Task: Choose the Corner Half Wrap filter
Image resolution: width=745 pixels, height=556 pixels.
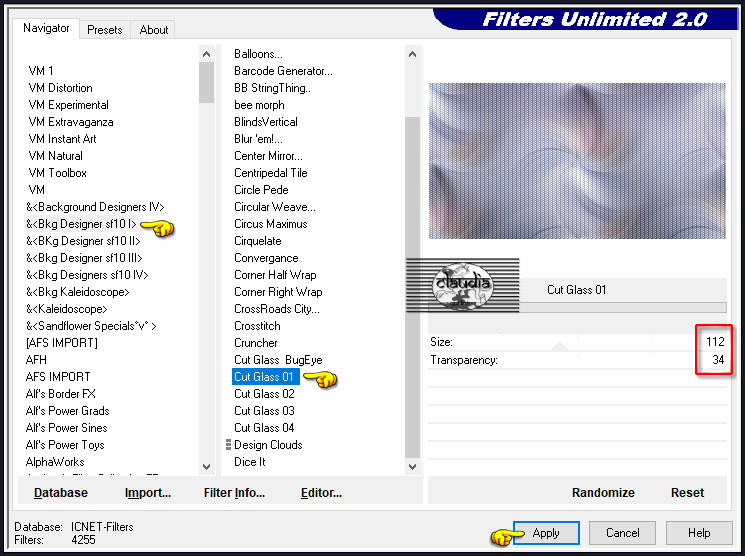Action: [x=275, y=275]
